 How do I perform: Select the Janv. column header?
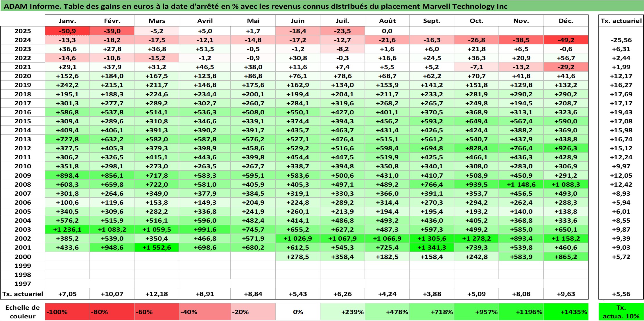coord(67,21)
